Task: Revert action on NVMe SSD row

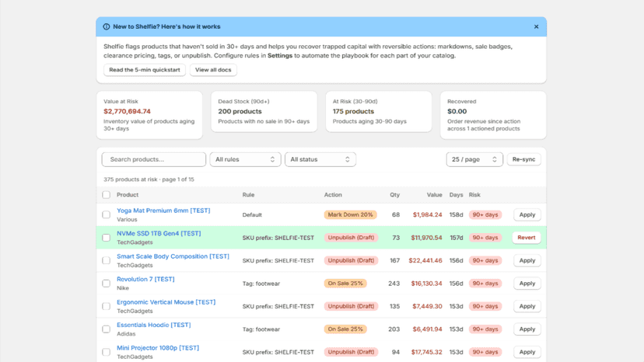Action: point(526,238)
